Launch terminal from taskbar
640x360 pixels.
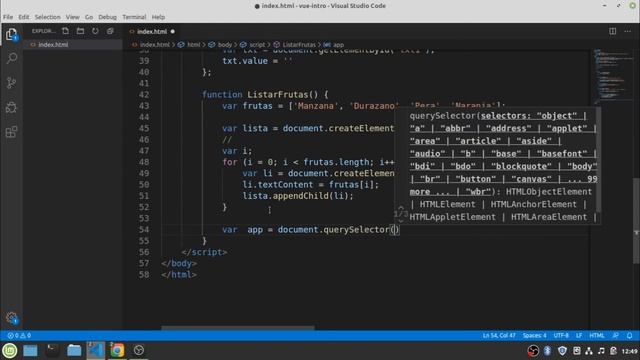tap(52, 351)
